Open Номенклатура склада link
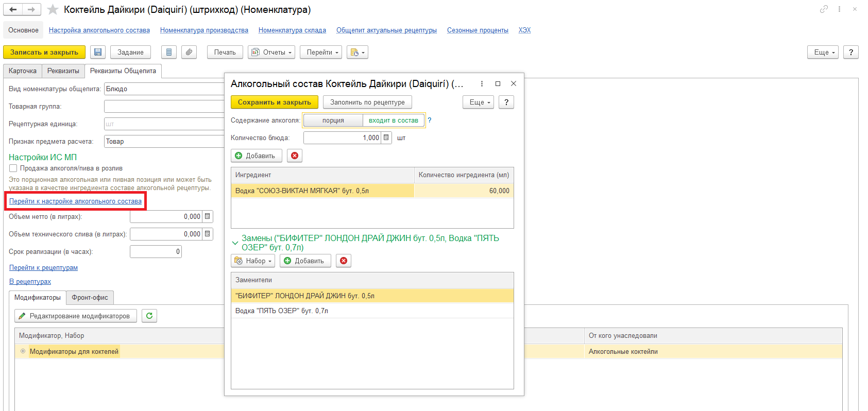868x411 pixels. (292, 30)
